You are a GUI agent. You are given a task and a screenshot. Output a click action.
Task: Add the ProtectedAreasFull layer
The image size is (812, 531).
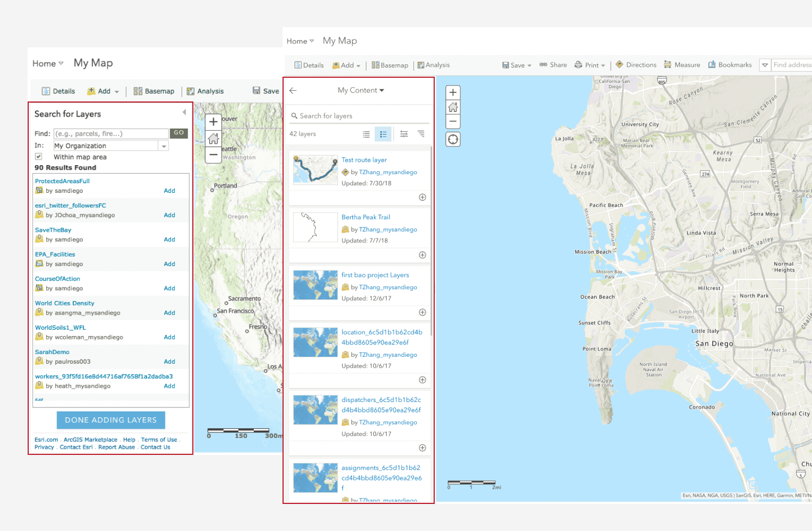click(x=169, y=191)
